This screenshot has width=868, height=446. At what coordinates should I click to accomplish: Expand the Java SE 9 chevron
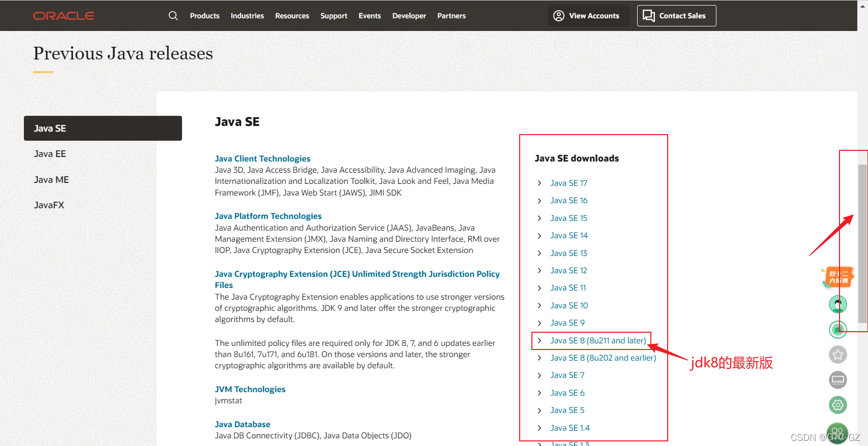(540, 323)
